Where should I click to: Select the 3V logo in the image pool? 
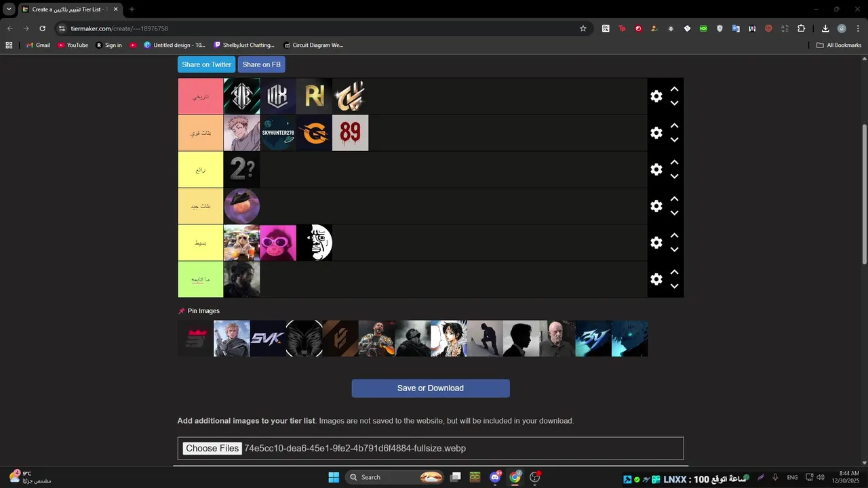coord(593,338)
